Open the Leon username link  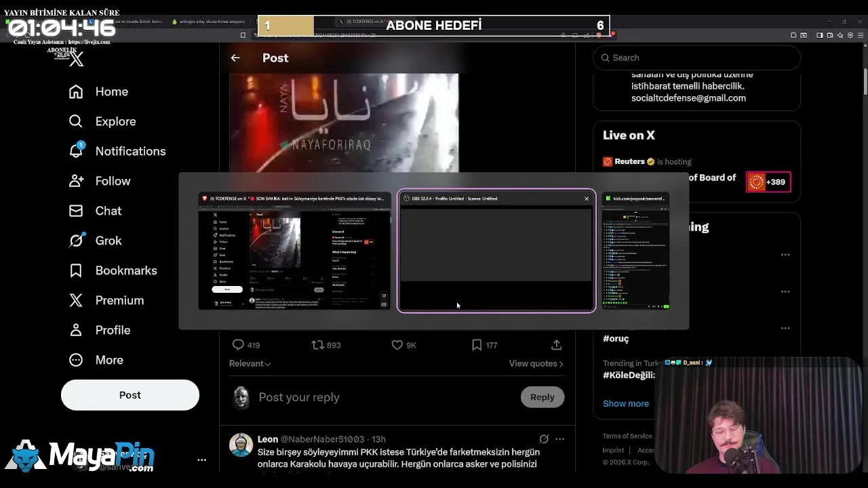(267, 439)
